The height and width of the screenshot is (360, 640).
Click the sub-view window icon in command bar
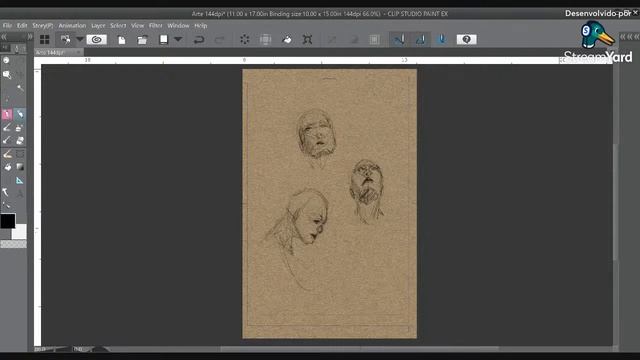(65, 39)
